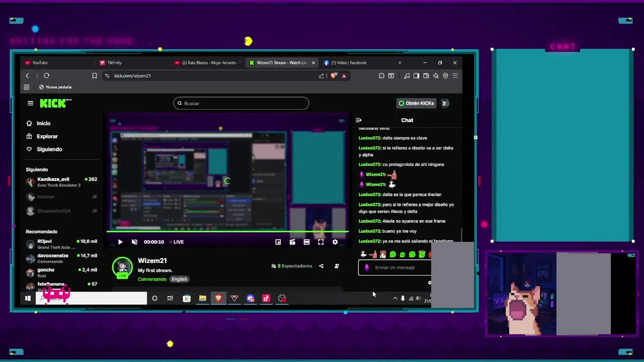This screenshot has width=644, height=362.
Task: Open the Kick hamburger sidebar menu
Action: [x=30, y=103]
